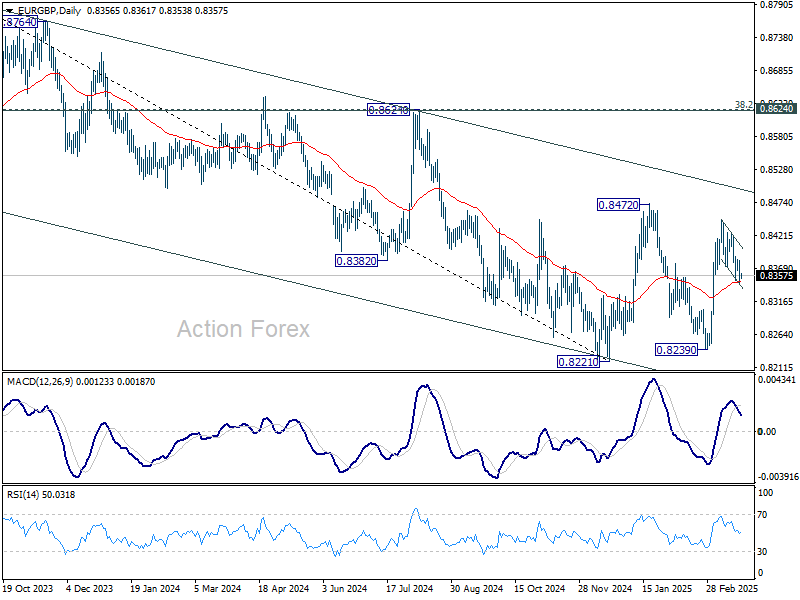Click the 0.84215 price axis value
The width and height of the screenshot is (800, 600).
coord(777,236)
